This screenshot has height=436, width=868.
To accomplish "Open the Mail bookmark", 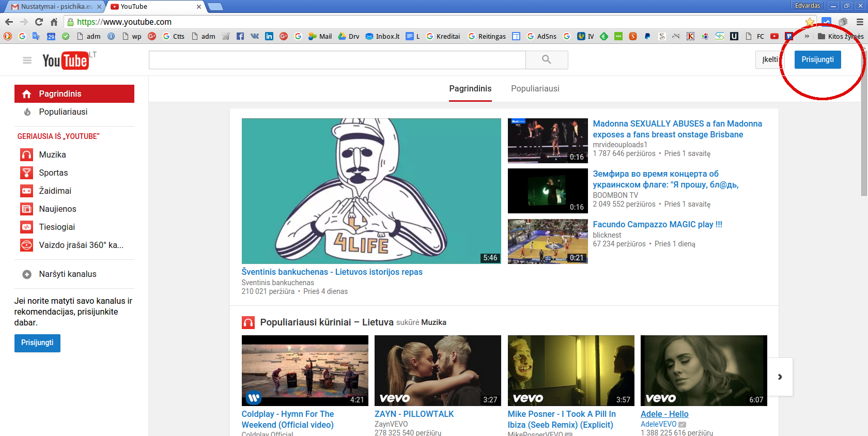I will click(x=320, y=36).
